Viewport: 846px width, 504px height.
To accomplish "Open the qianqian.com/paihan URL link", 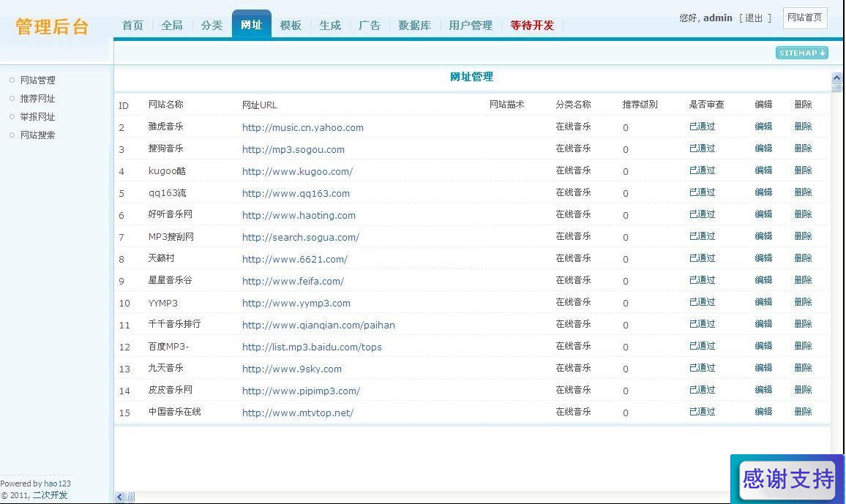I will (x=318, y=325).
